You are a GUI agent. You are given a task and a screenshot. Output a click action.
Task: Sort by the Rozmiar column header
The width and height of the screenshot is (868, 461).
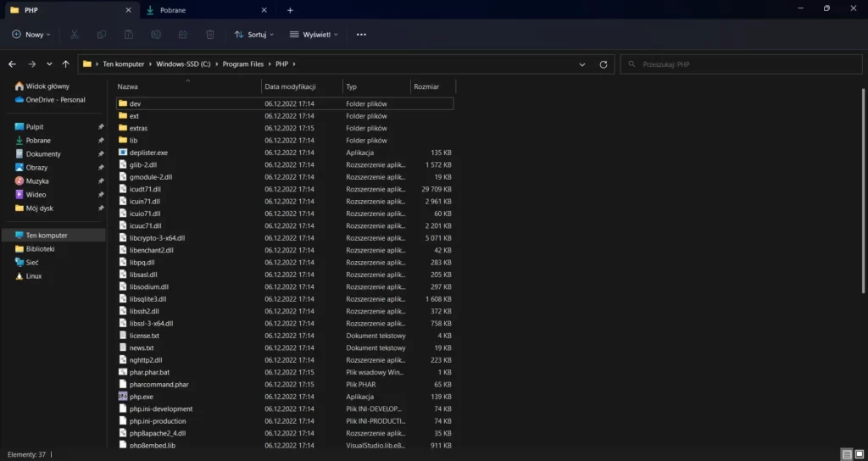pyautogui.click(x=433, y=87)
